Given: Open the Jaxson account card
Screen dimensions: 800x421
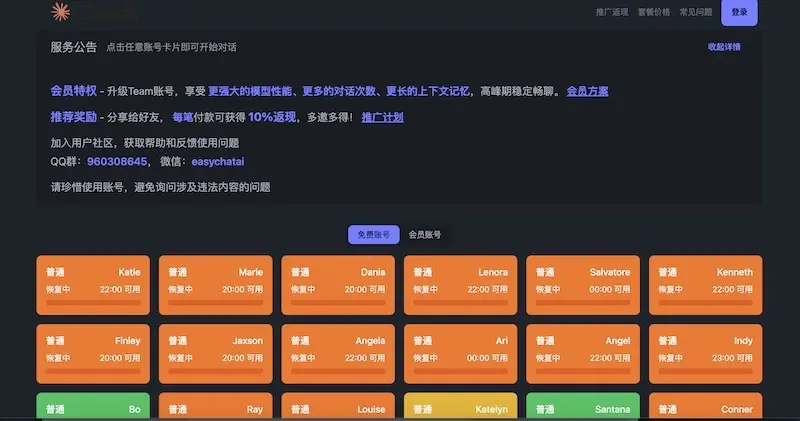Looking at the screenshot, I should click(x=215, y=354).
